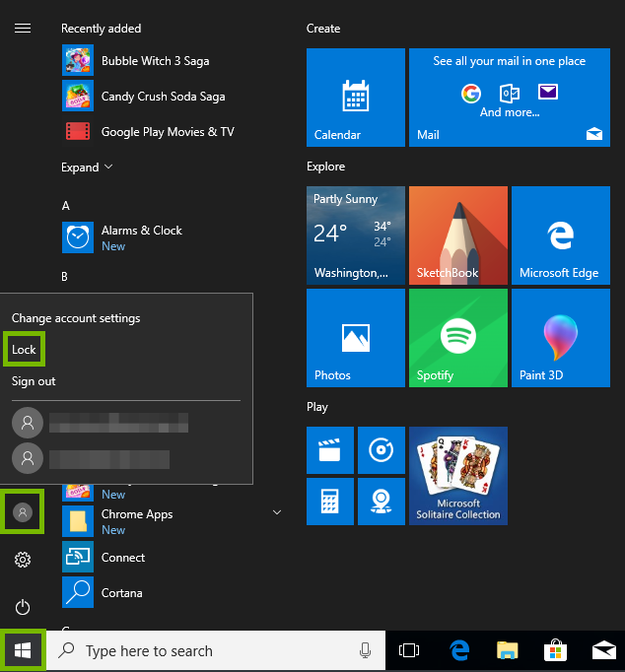Image resolution: width=625 pixels, height=672 pixels.
Task: Open the Microsoft Edge tile
Action: tap(561, 235)
